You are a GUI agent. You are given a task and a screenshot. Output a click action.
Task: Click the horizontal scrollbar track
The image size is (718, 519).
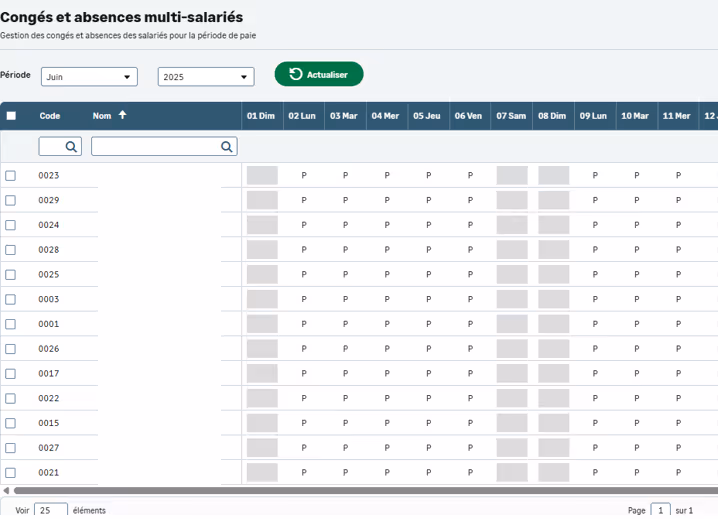pos(365,491)
